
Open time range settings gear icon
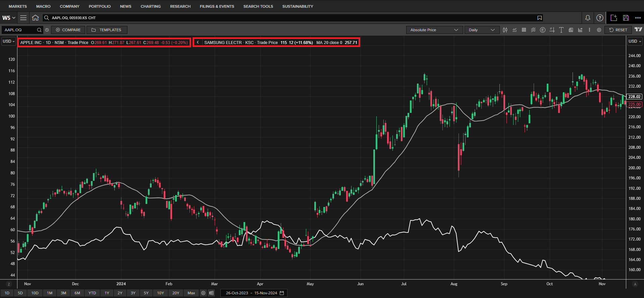point(203,293)
